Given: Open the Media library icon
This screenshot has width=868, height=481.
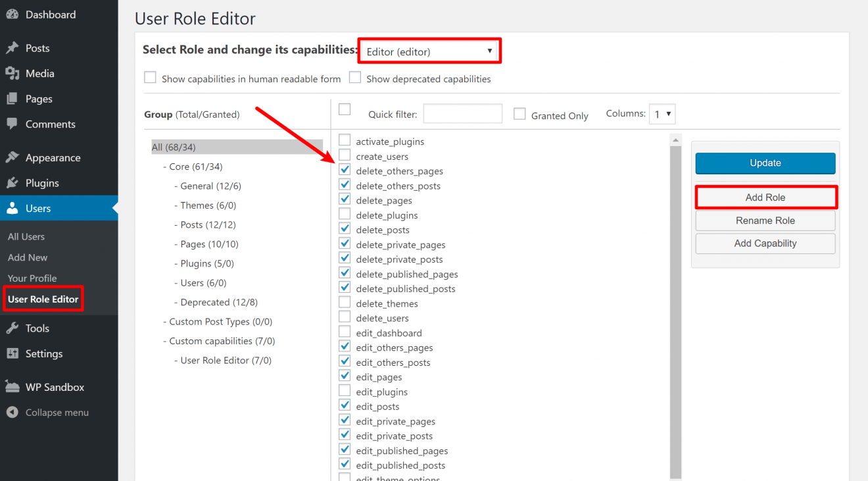Looking at the screenshot, I should pyautogui.click(x=14, y=73).
